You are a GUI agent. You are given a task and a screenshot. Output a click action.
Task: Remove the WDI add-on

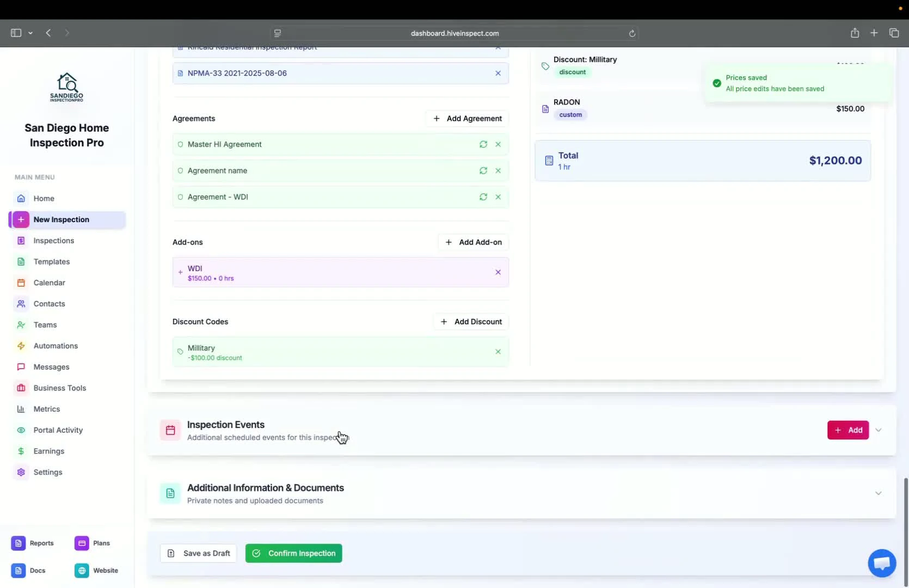click(498, 272)
